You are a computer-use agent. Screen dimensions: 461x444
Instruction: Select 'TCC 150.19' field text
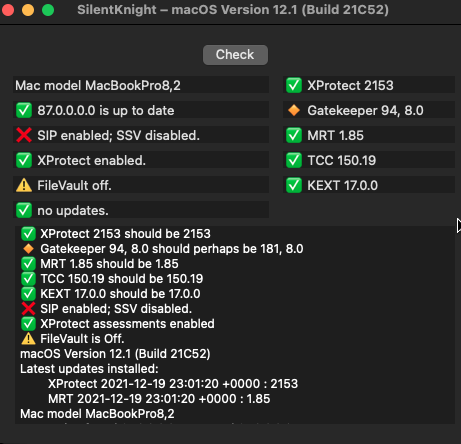(342, 160)
